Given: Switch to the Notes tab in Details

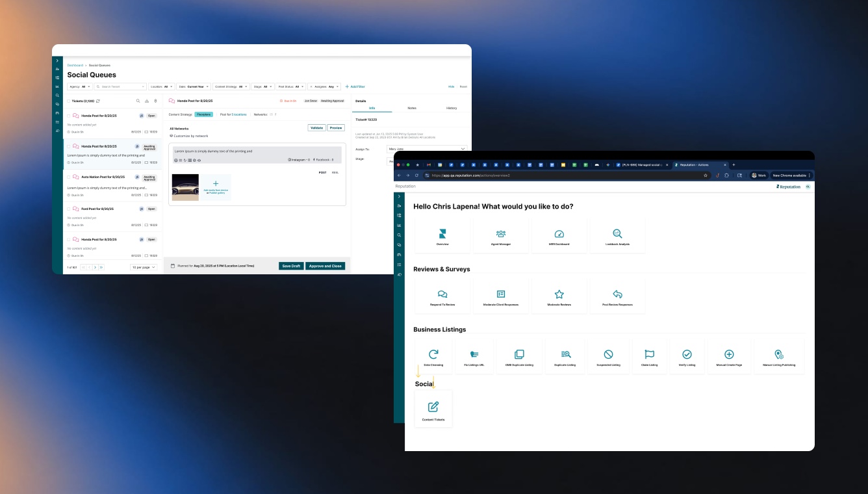Looking at the screenshot, I should pyautogui.click(x=412, y=108).
